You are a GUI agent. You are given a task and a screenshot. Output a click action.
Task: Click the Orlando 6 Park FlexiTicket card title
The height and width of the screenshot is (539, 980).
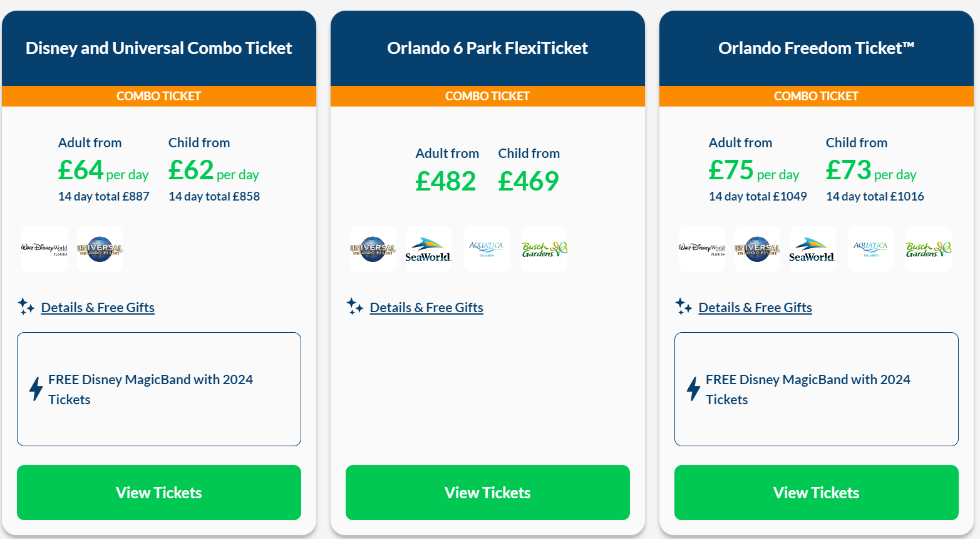coord(487,48)
